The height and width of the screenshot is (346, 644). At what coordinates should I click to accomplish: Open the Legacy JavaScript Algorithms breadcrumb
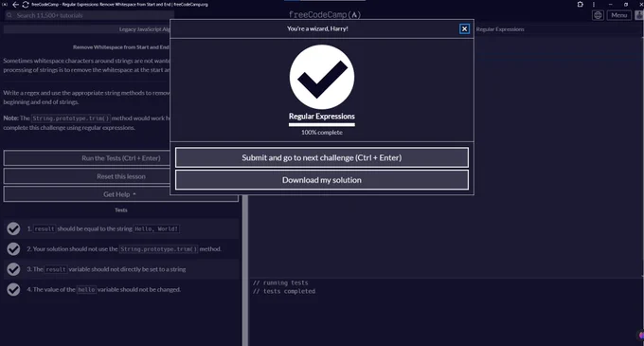click(144, 29)
